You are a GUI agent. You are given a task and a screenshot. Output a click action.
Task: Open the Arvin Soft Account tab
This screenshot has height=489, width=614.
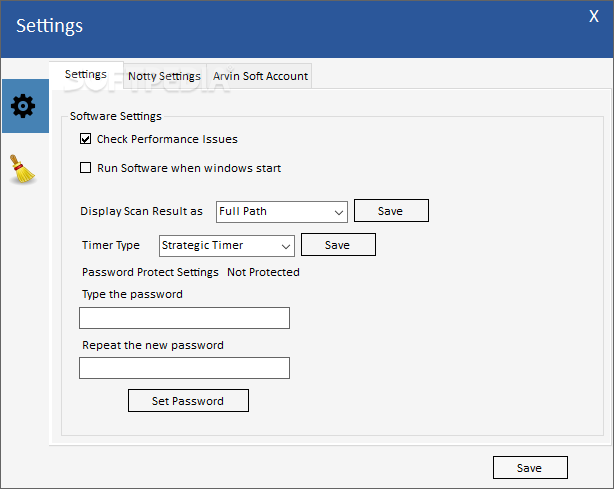[x=260, y=76]
